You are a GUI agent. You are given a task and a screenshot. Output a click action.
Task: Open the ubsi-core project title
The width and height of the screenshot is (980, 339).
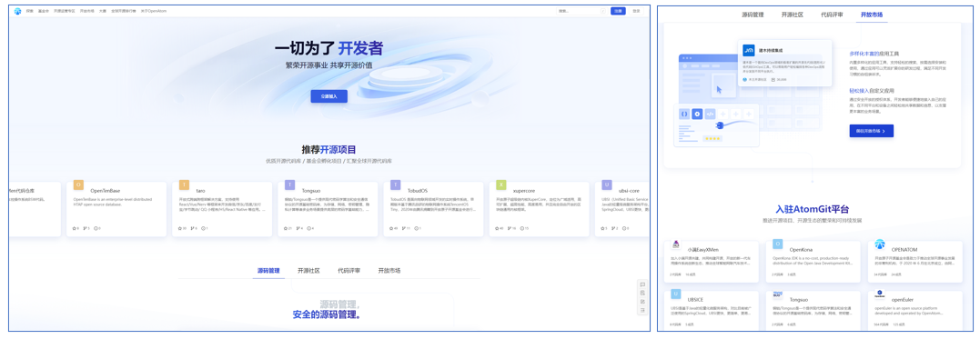[629, 191]
